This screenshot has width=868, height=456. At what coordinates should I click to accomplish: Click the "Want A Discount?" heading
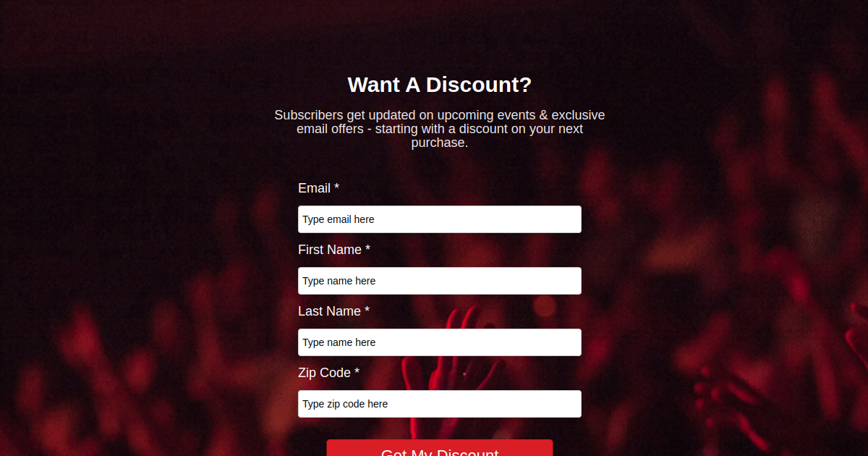[x=440, y=85]
